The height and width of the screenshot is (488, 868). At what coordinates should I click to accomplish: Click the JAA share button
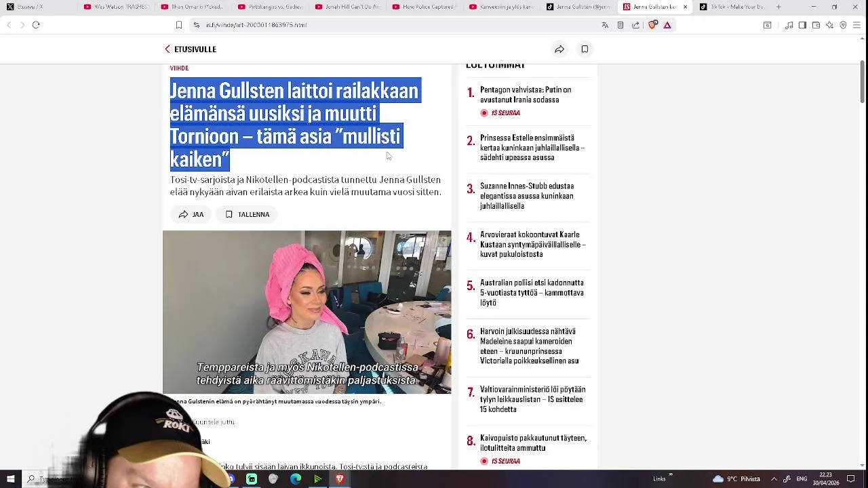click(x=191, y=214)
